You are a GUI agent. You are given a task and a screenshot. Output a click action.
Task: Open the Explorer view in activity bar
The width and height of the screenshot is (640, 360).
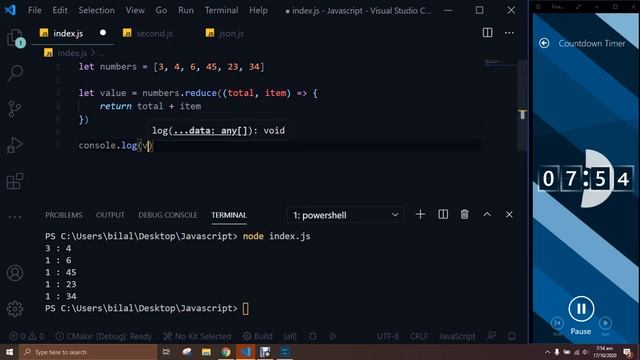tap(16, 38)
